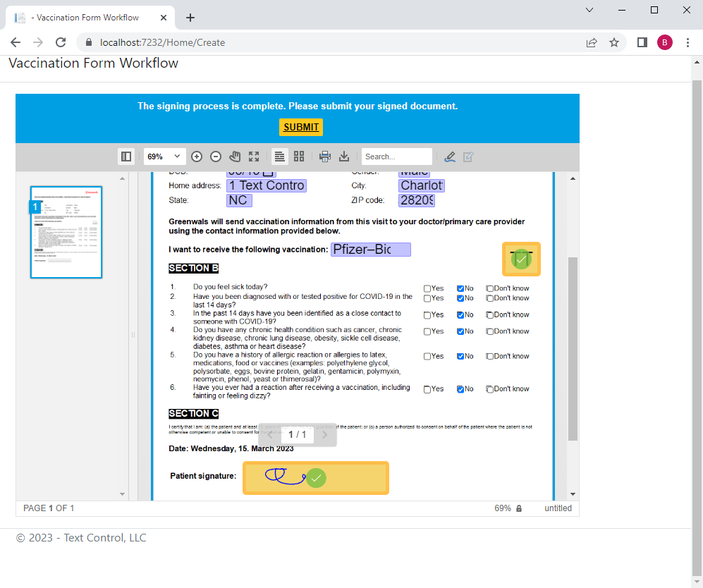The width and height of the screenshot is (703, 588).
Task: Click the sidebar splitter handle
Action: click(x=133, y=335)
